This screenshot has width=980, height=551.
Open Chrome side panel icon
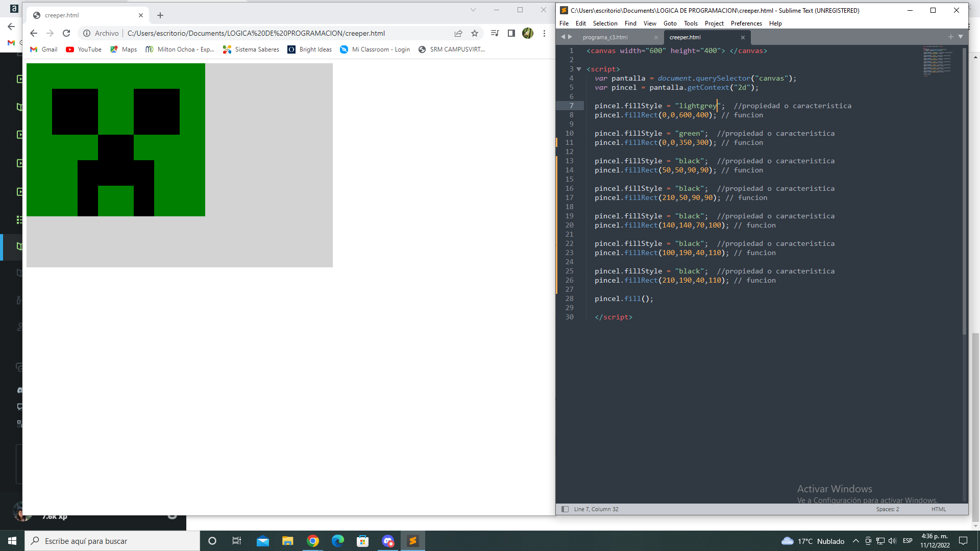coord(511,33)
